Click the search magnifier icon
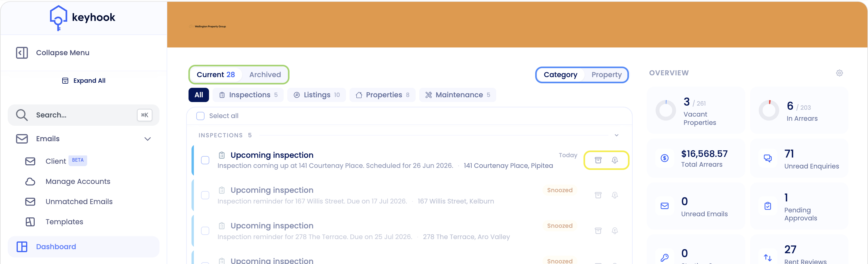This screenshot has height=264, width=868. tap(22, 115)
